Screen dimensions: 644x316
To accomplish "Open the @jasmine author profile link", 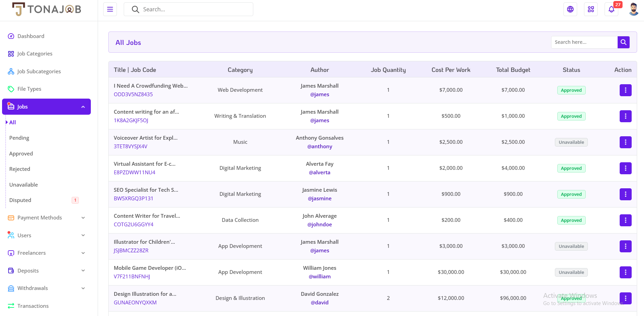I will 320,199.
